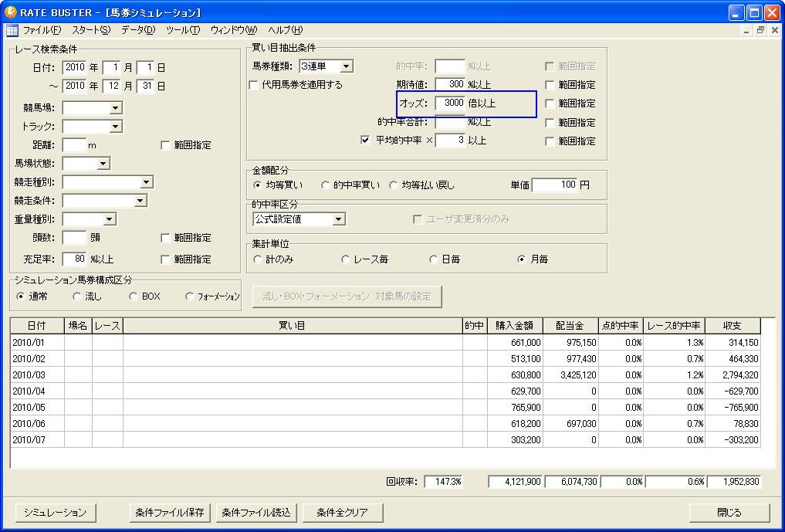Uncheck the 平均的中率 checkbox

point(365,141)
